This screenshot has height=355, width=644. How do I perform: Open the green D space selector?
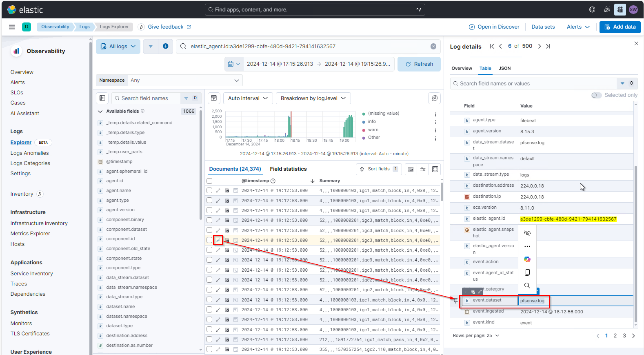27,27
